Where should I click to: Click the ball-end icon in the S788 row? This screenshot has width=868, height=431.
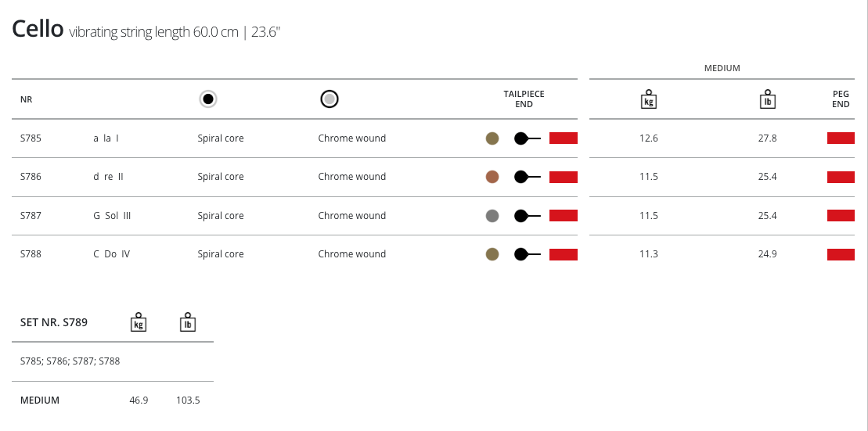pyautogui.click(x=527, y=254)
